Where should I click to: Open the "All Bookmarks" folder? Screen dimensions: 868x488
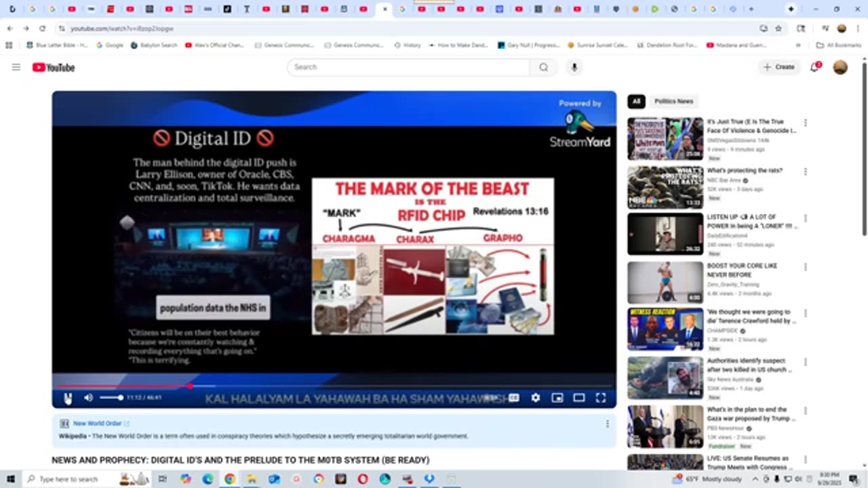coord(839,45)
